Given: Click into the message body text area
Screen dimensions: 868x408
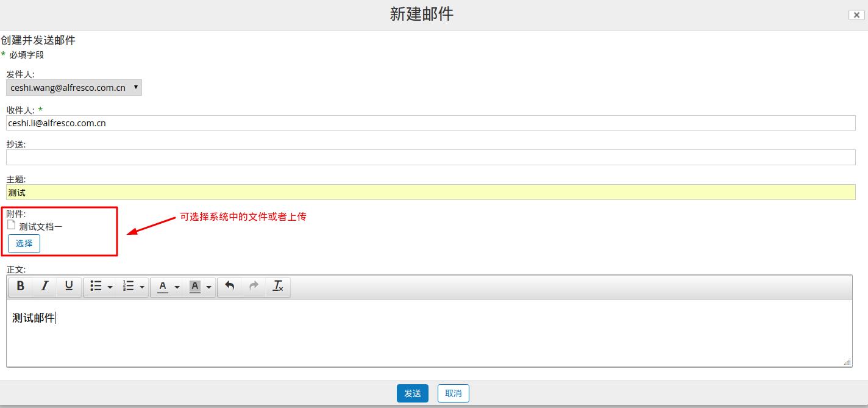Looking at the screenshot, I should (x=429, y=333).
